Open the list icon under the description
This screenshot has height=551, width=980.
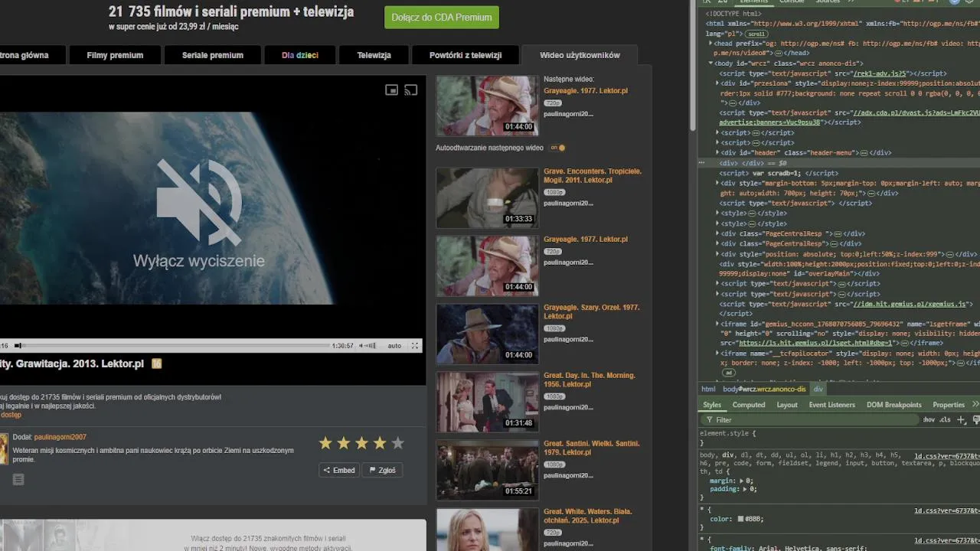pyautogui.click(x=18, y=479)
